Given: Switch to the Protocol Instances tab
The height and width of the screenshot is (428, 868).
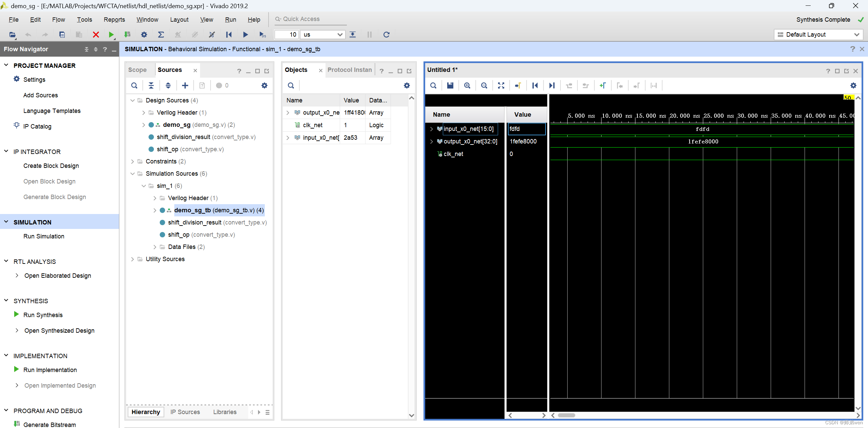Looking at the screenshot, I should [349, 70].
